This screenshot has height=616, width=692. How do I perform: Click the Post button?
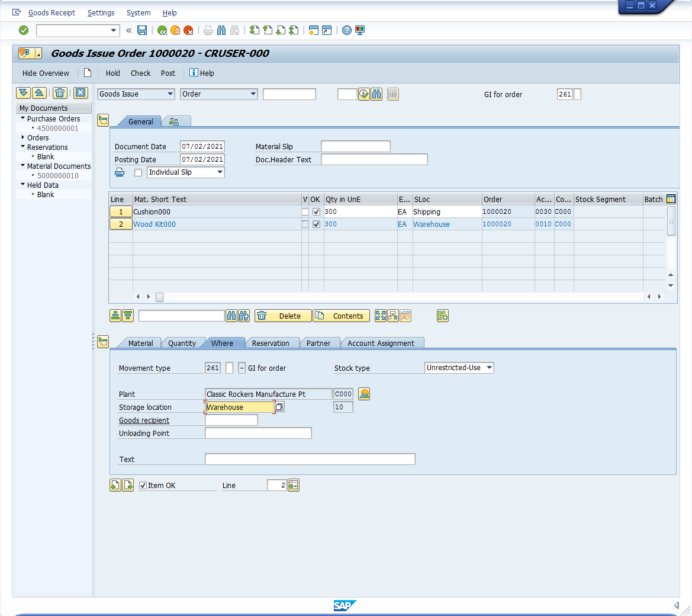click(168, 73)
